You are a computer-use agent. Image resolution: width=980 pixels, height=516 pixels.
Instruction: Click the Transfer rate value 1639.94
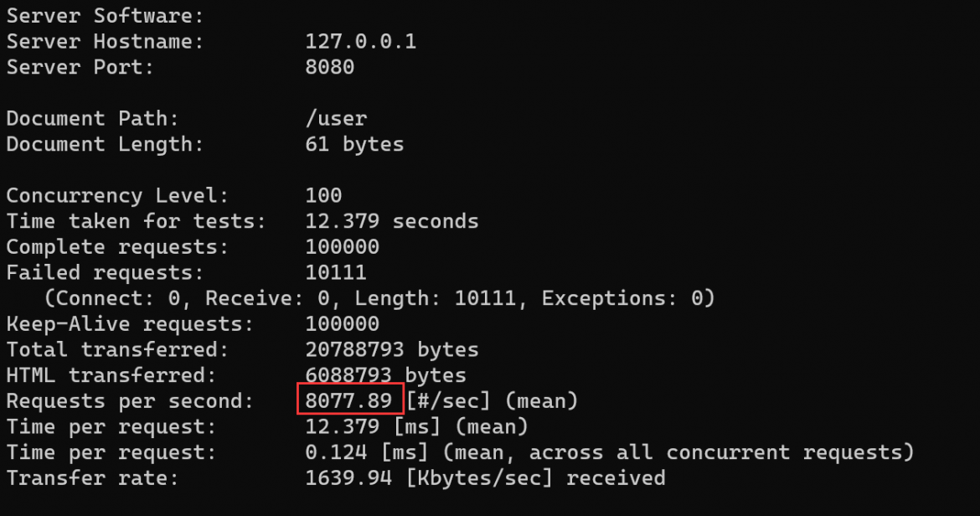click(348, 478)
